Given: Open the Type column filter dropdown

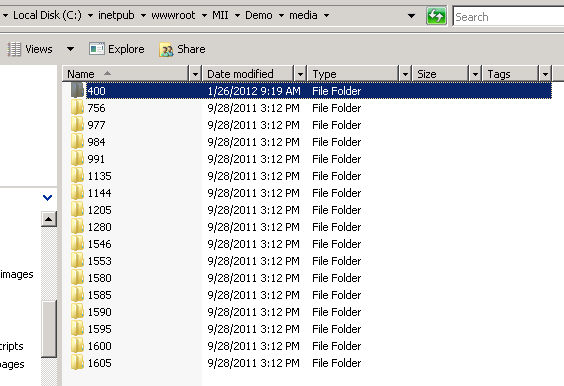Looking at the screenshot, I should [x=405, y=74].
